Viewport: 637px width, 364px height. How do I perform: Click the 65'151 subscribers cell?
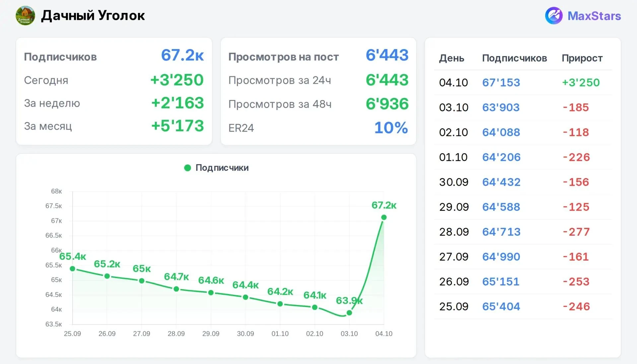[x=501, y=281]
